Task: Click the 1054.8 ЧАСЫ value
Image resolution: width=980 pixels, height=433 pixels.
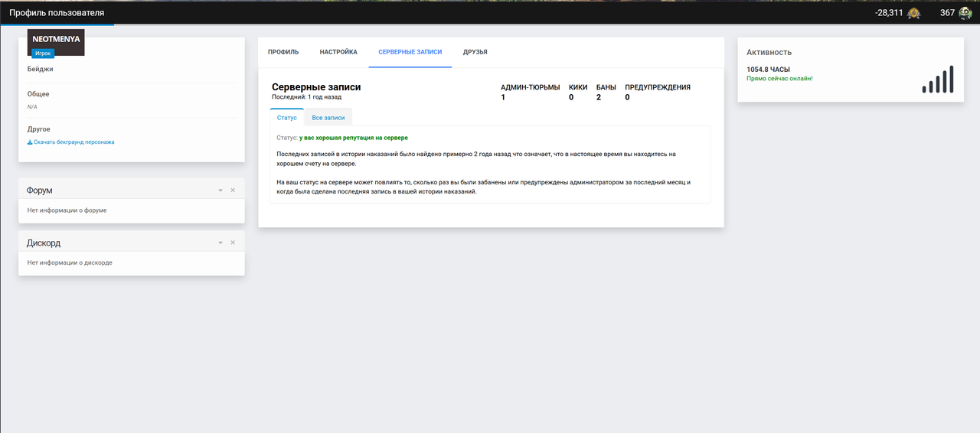Action: 768,70
